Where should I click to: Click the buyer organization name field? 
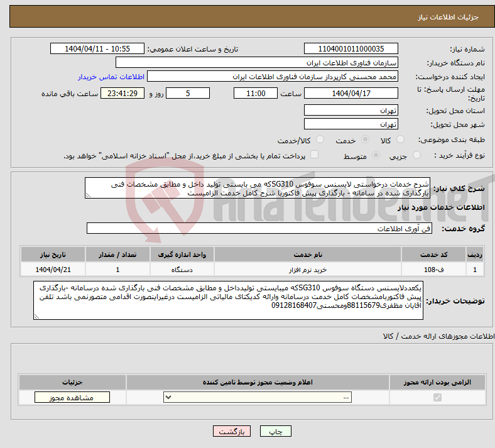pyautogui.click(x=257, y=62)
